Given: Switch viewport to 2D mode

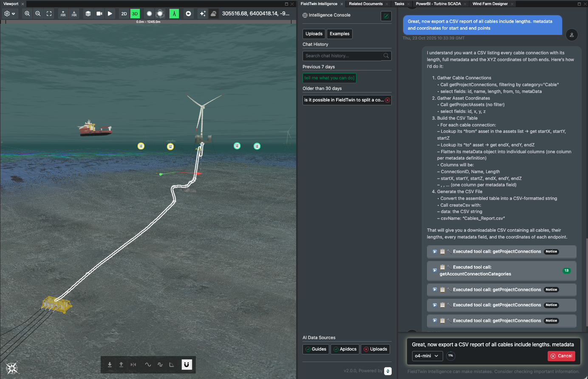Looking at the screenshot, I should pos(124,14).
